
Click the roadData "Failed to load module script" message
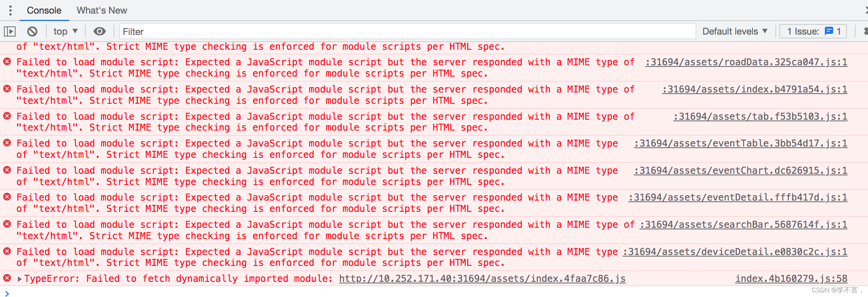pyautogui.click(x=325, y=68)
